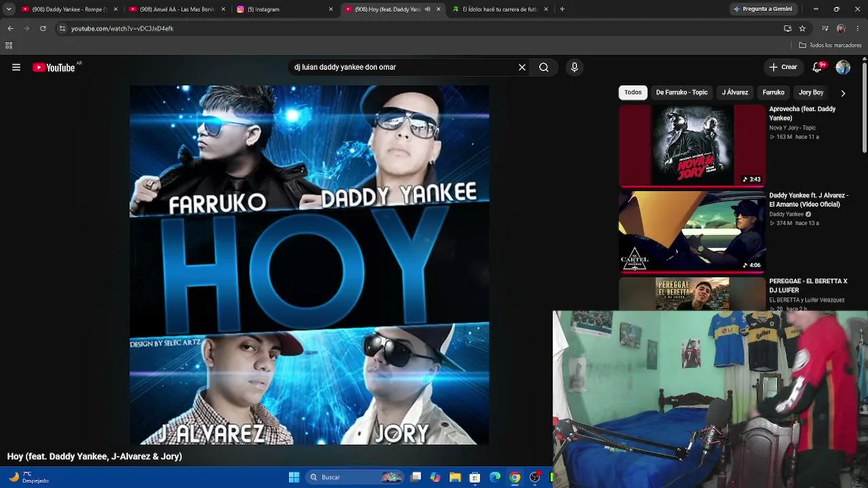Open the Nova y Jory video thumbnail
This screenshot has width=868, height=488.
coord(692,145)
